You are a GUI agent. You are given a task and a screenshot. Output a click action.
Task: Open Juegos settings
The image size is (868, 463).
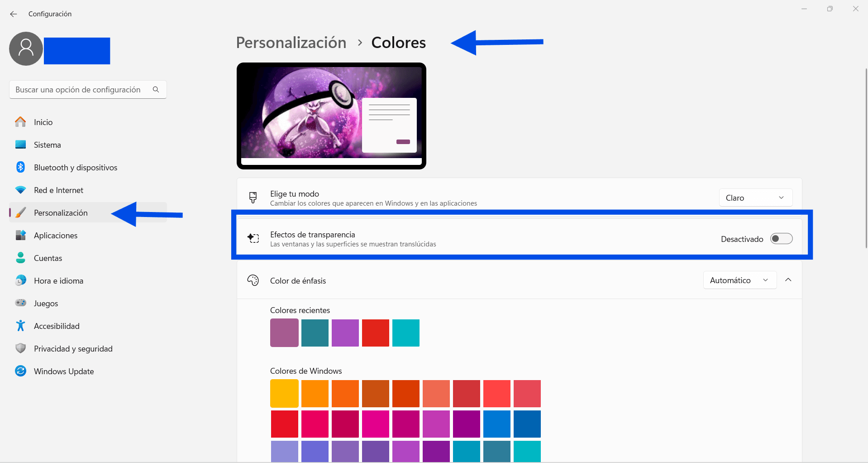(88, 303)
